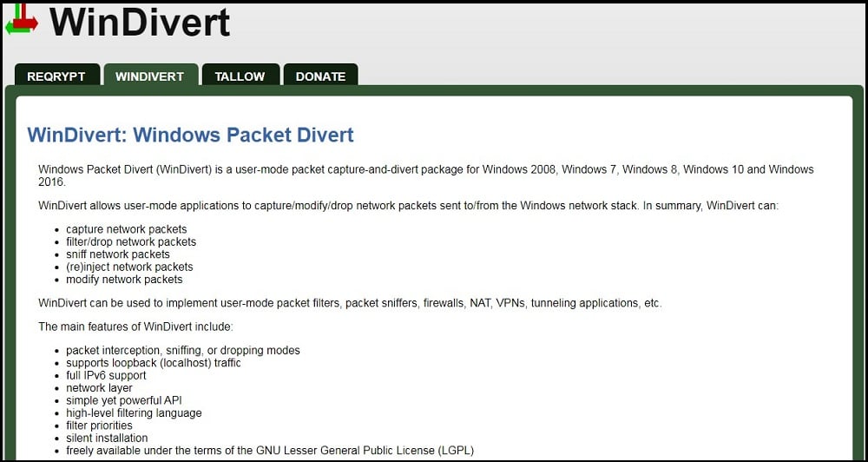This screenshot has width=868, height=462.
Task: Click the LGPL license list item
Action: pos(270,451)
